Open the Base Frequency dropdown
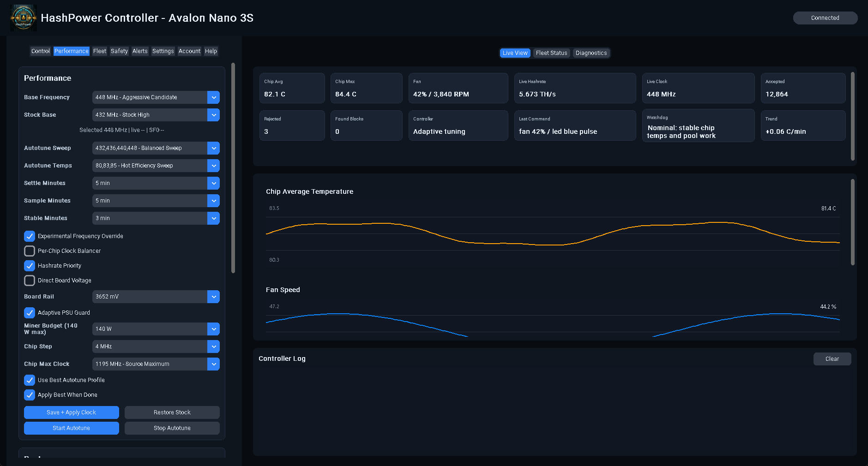The height and width of the screenshot is (466, 868). (x=156, y=97)
